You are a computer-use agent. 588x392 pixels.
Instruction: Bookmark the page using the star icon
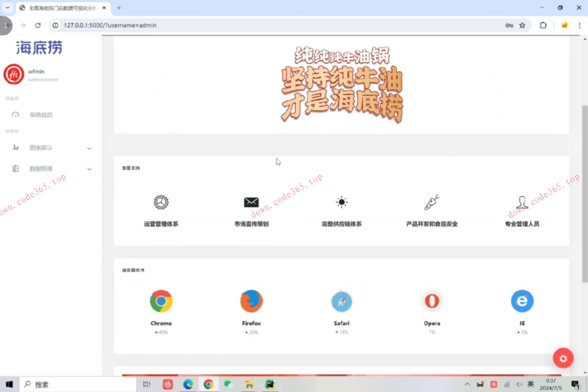pos(522,25)
